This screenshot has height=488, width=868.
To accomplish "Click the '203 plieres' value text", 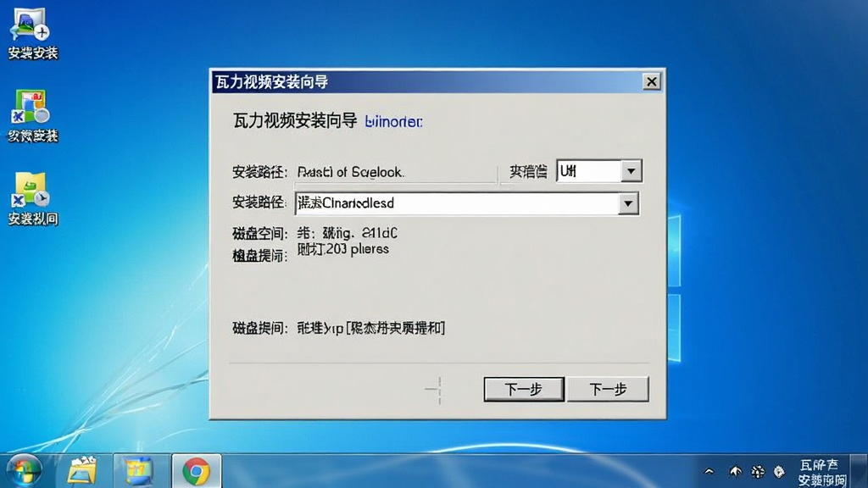I will click(x=342, y=249).
